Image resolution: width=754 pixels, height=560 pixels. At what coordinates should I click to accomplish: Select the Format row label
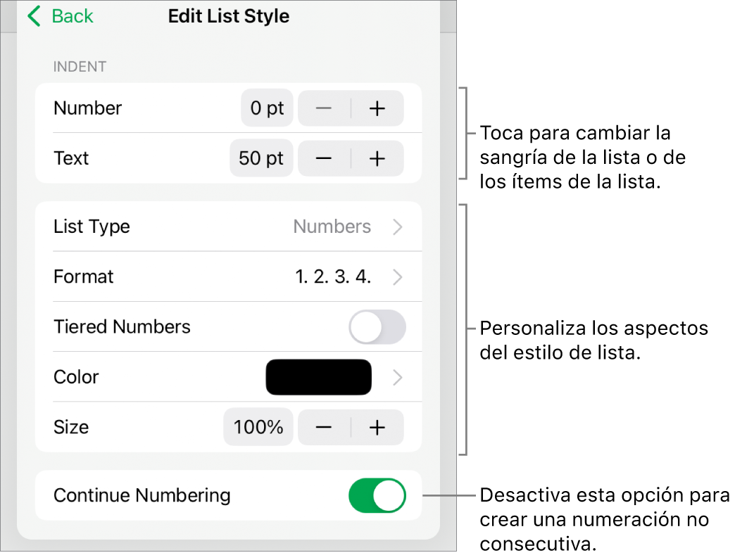[83, 276]
